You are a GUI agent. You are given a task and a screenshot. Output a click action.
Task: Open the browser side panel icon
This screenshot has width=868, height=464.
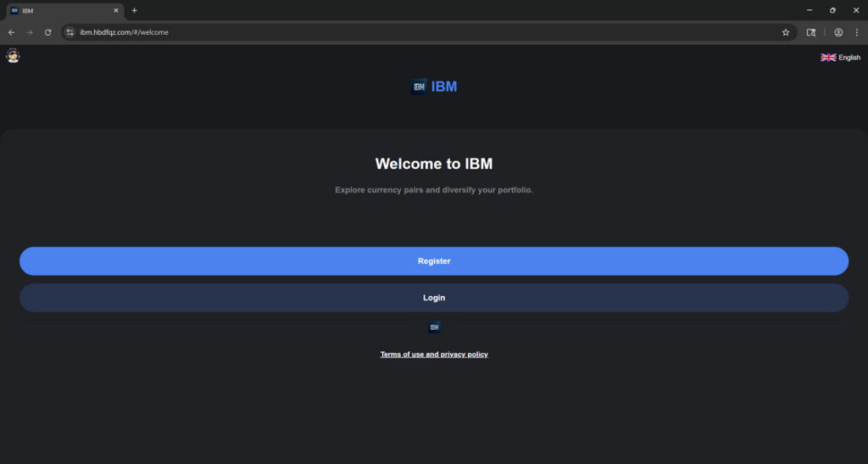point(811,32)
